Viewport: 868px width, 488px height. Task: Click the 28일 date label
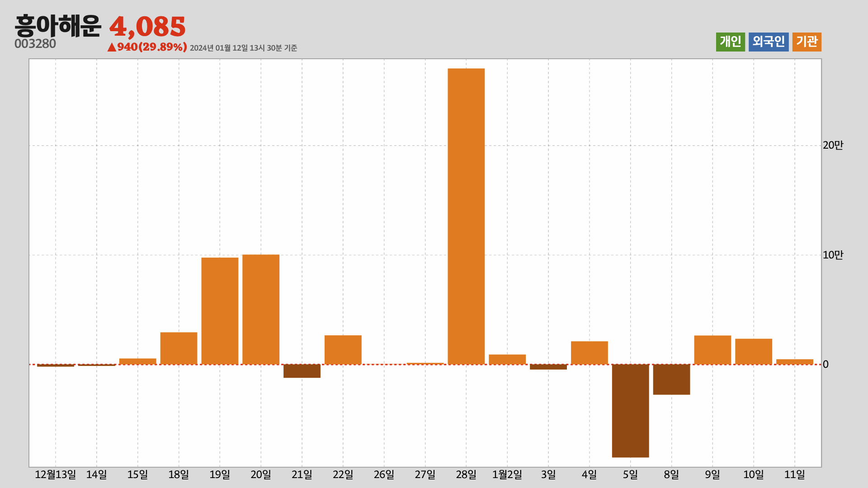coord(466,475)
